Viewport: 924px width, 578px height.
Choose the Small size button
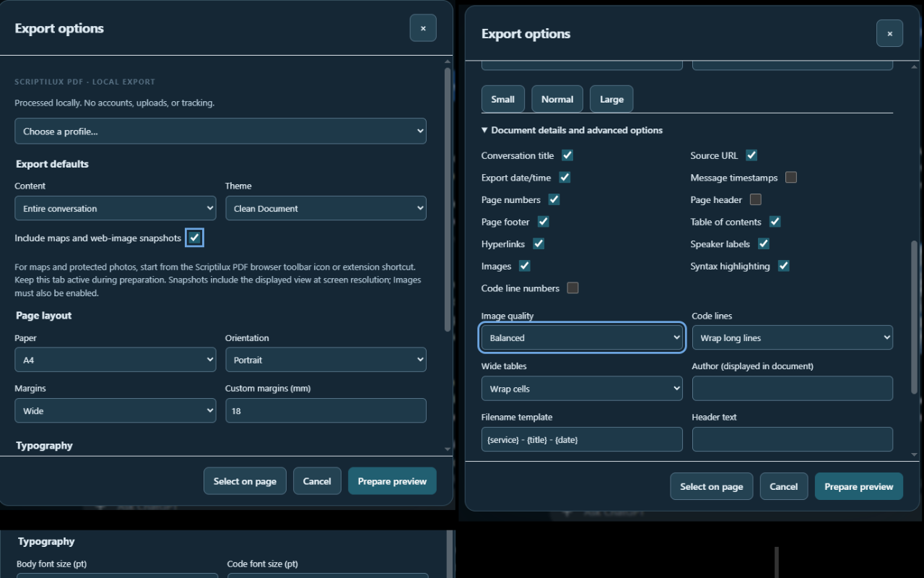503,99
